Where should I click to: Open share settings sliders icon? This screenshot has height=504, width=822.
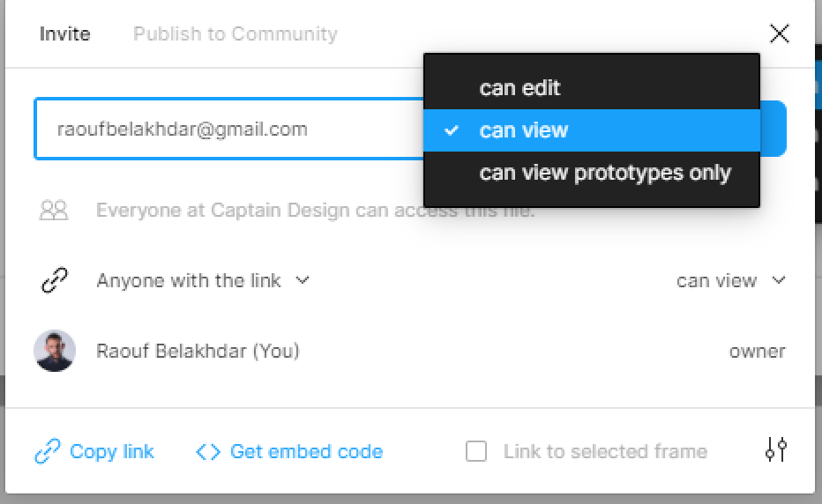point(776,449)
